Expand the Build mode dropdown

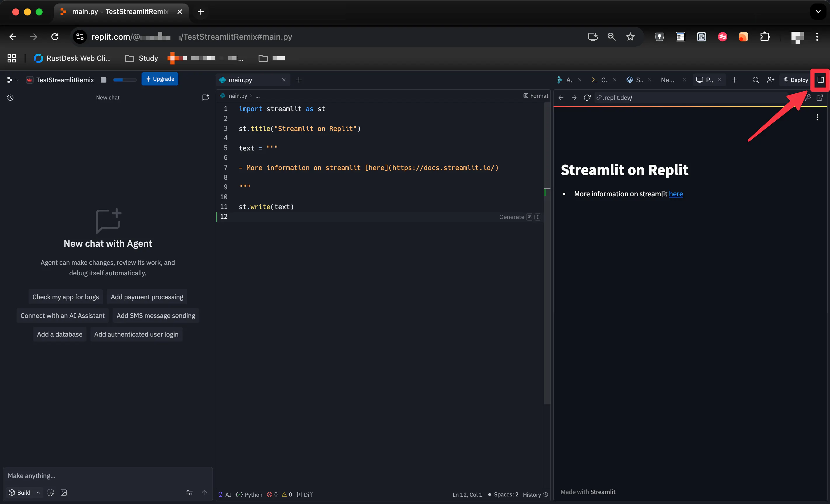(x=24, y=493)
